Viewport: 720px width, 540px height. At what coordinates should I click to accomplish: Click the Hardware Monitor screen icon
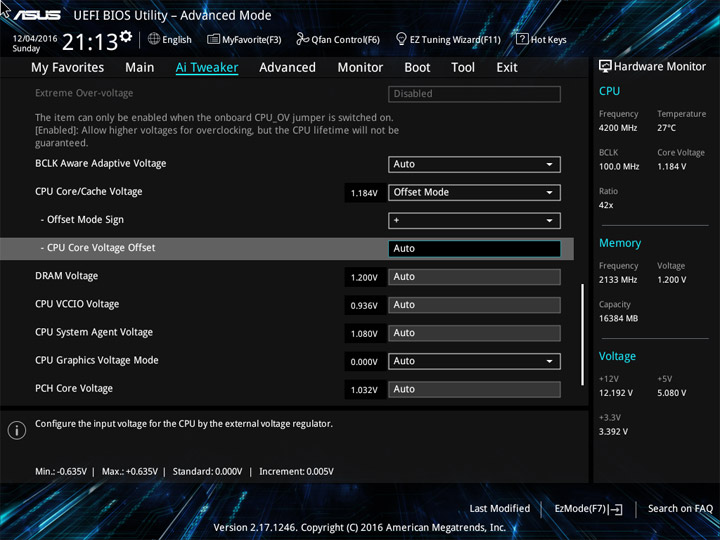tap(605, 67)
